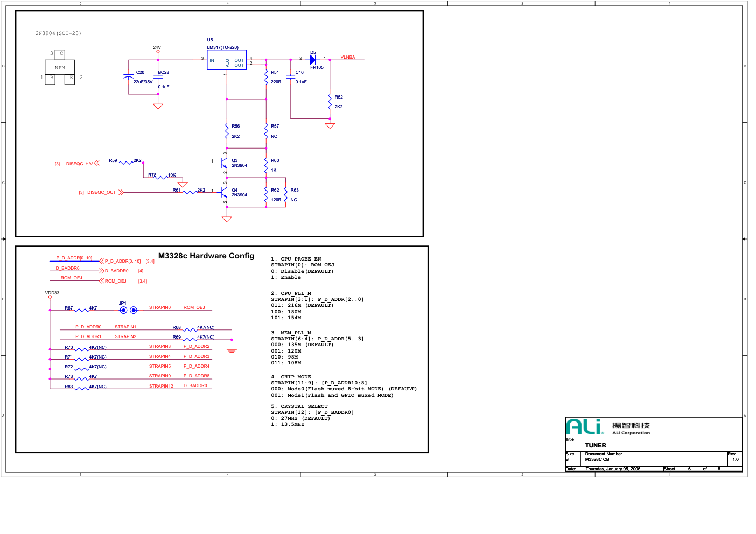Click the NPN SOT-23 pinout diagram
This screenshot has width=756, height=534.
pyautogui.click(x=60, y=68)
